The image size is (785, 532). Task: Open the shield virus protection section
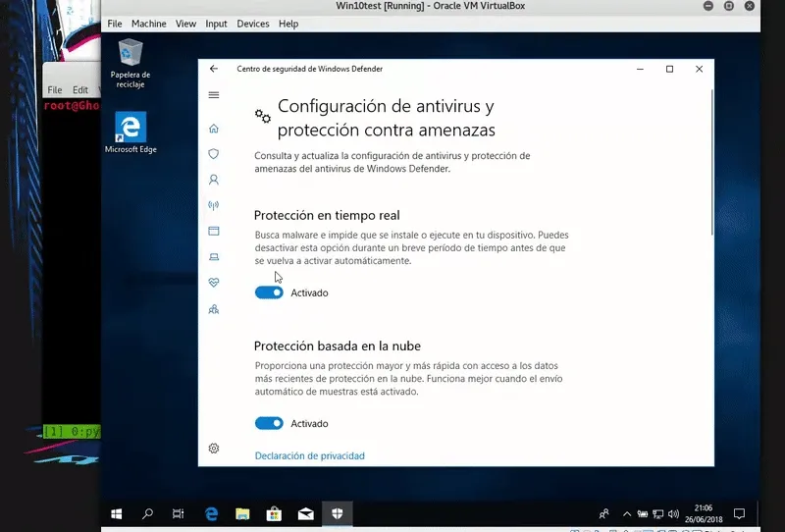tap(214, 154)
